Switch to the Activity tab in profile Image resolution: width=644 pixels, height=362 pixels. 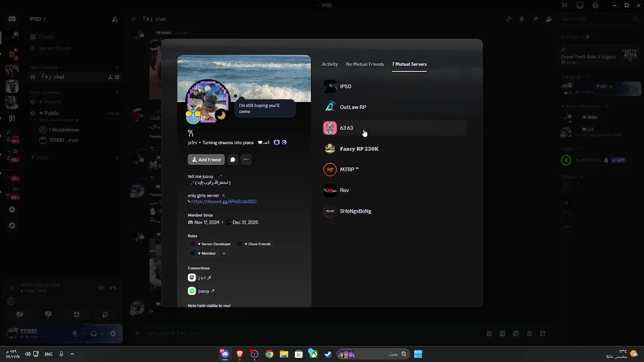tap(330, 64)
